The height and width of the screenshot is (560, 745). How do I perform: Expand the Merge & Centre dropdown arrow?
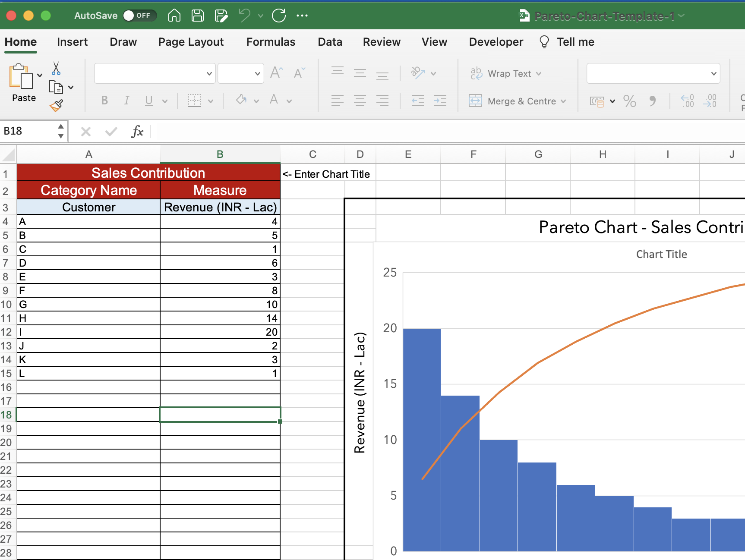click(x=563, y=101)
